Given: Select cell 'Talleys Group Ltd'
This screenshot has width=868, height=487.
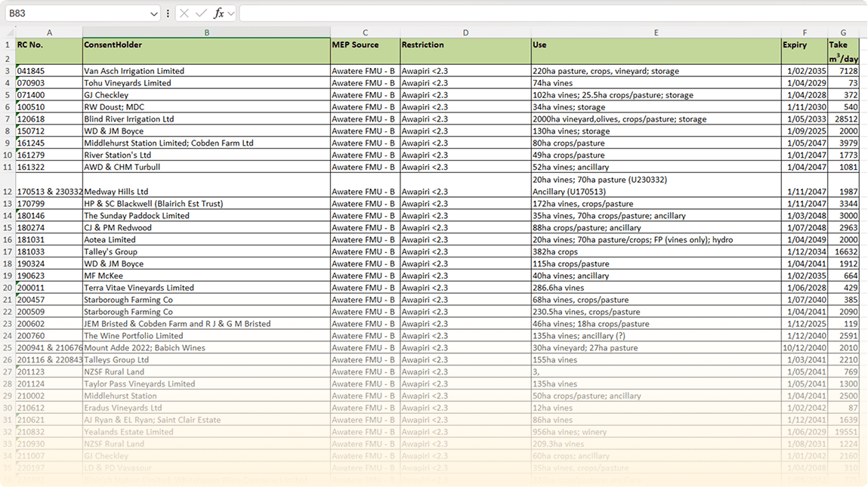Looking at the screenshot, I should (206, 359).
